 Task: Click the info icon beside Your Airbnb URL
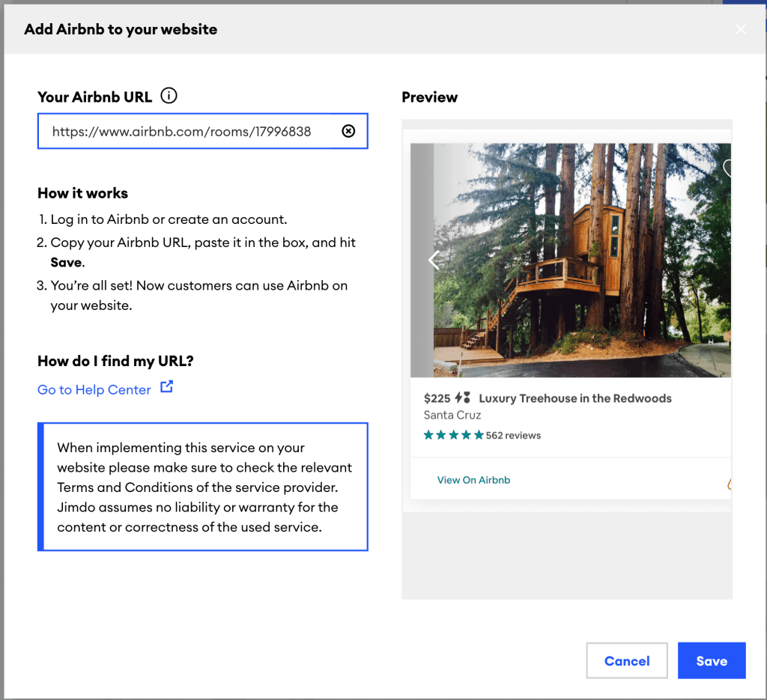(x=169, y=95)
